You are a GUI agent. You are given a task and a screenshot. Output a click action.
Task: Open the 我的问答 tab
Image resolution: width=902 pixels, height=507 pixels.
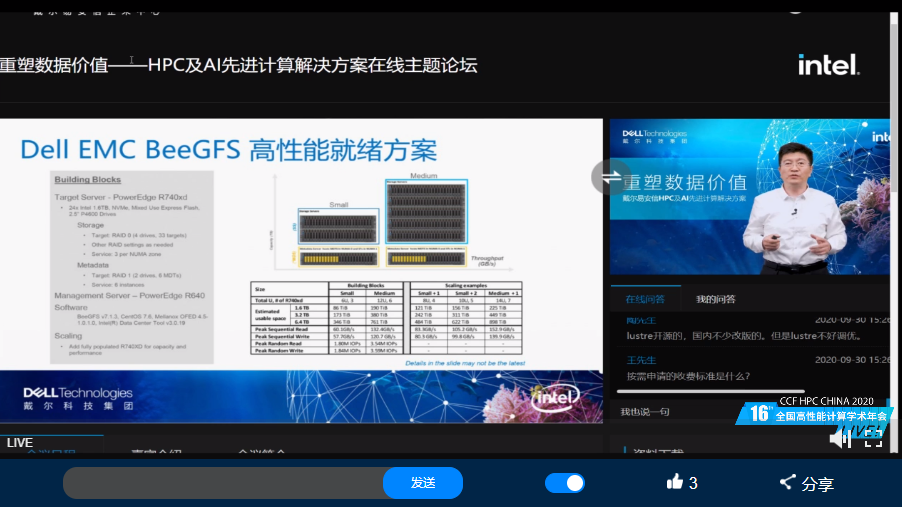click(x=715, y=299)
